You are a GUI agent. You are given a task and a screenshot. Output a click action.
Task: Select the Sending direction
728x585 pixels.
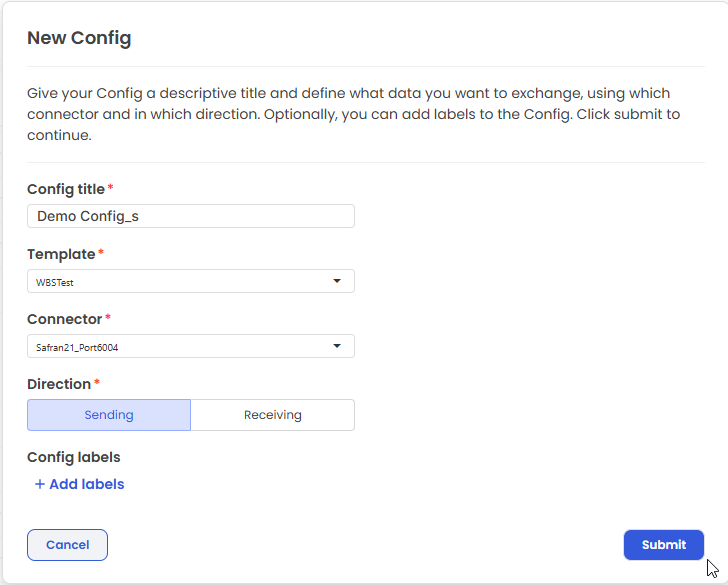click(109, 415)
